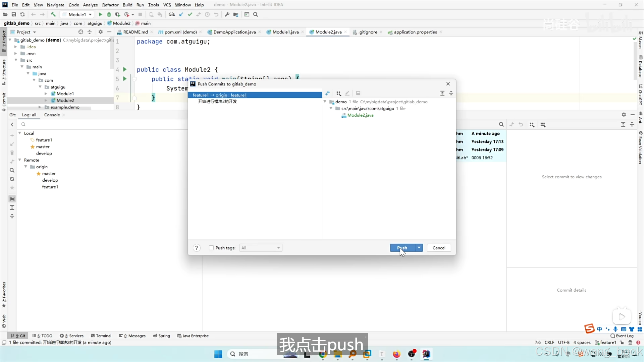
Task: Collapse the origin remote node
Action: [x=26, y=167]
